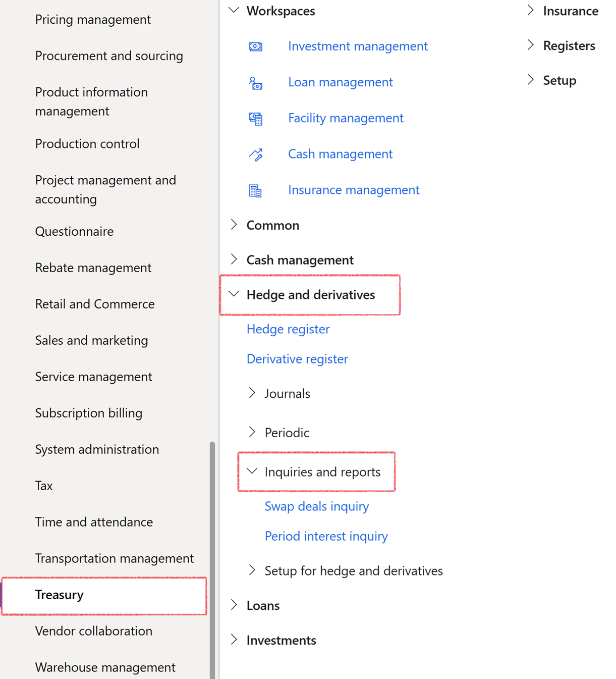Collapse Inquiries and reports chevron
The height and width of the screenshot is (679, 616).
coord(252,471)
